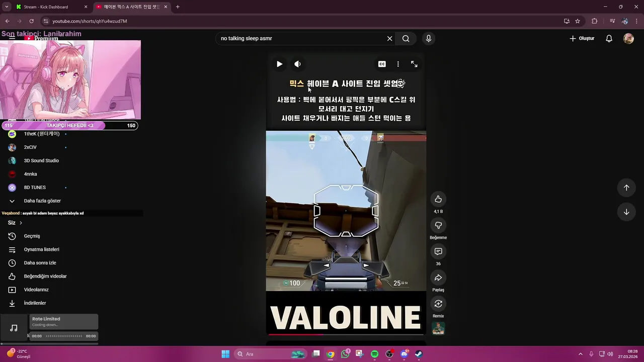
Task: Open Steam from the taskbar
Action: [419, 354]
